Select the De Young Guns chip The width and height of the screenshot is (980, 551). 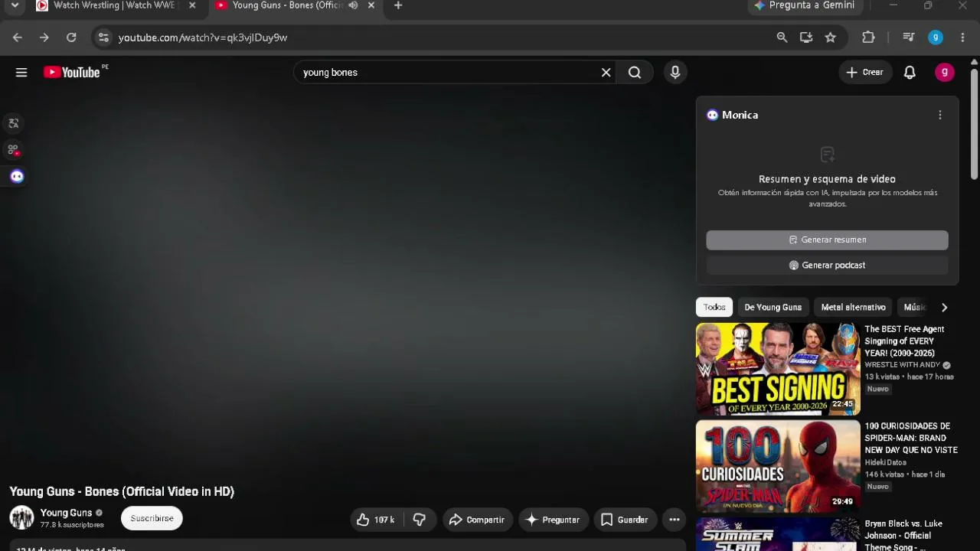pos(773,307)
